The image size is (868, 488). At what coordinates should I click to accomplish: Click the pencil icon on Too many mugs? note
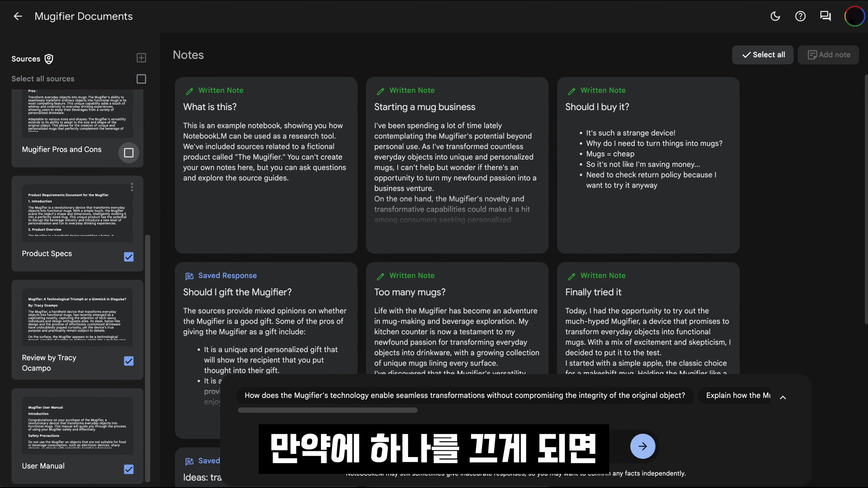click(380, 276)
